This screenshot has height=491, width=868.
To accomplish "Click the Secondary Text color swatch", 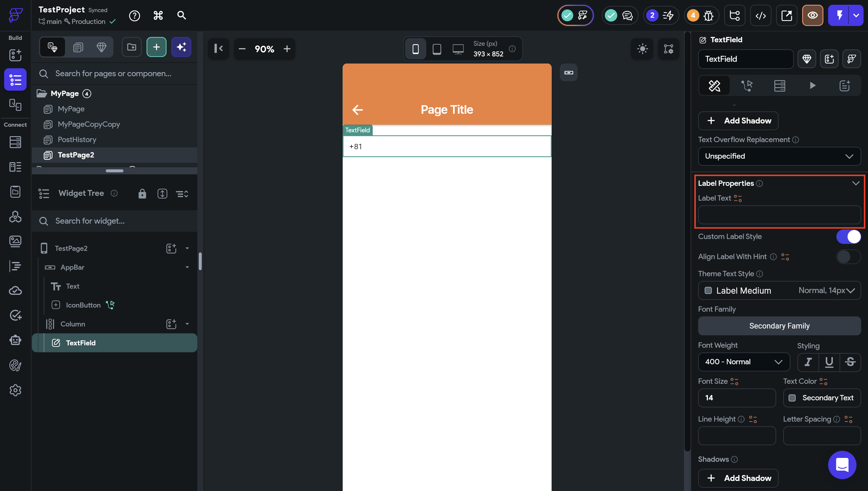I will (792, 398).
